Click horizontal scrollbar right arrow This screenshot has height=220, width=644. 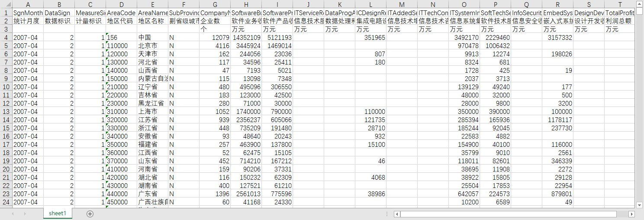tap(631, 214)
